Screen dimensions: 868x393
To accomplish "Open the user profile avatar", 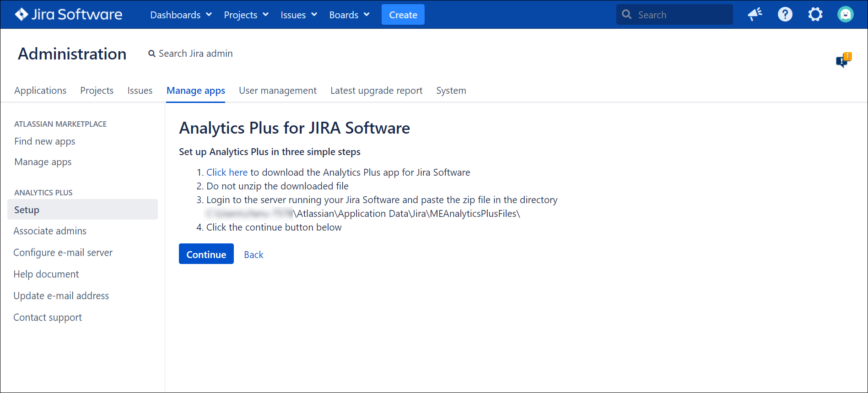I will pos(845,15).
